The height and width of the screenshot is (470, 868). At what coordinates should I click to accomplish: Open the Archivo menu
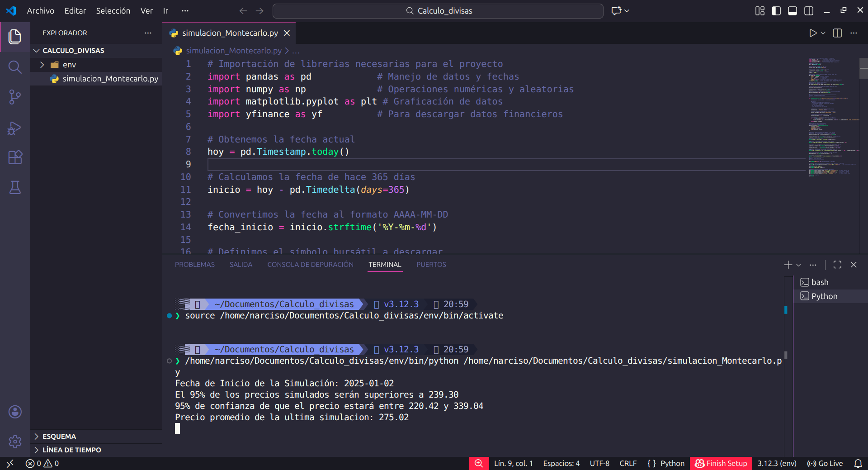click(40, 11)
